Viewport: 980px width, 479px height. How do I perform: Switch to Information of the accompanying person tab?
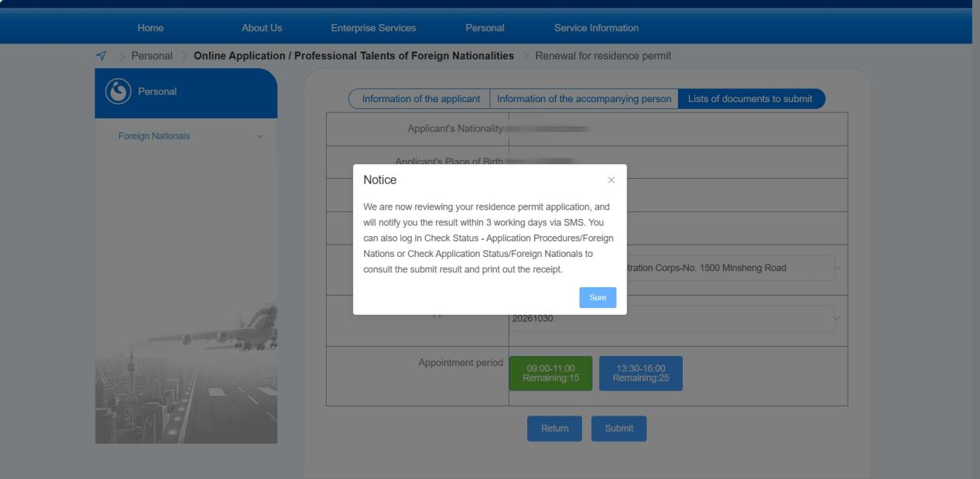coord(584,99)
